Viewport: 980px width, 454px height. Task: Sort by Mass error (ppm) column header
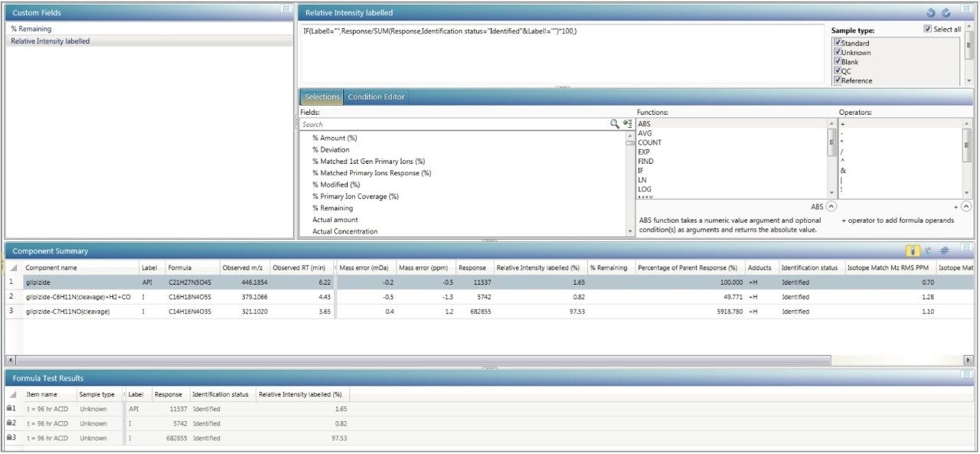426,268
